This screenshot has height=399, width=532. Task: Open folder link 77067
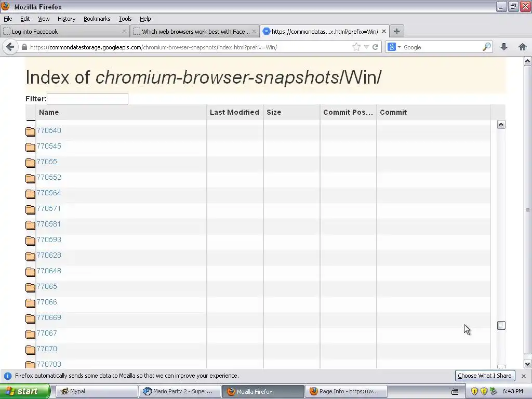(x=47, y=333)
